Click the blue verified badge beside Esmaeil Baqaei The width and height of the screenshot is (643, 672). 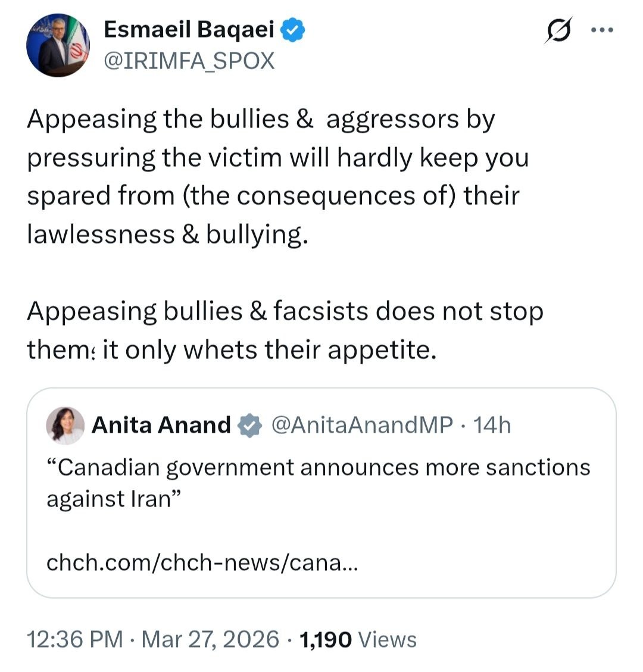(293, 30)
